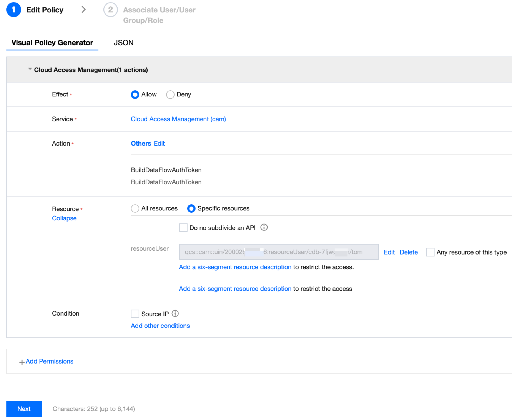This screenshot has height=420, width=512.
Task: Click Delete for the resourceUser entry
Action: (x=408, y=252)
